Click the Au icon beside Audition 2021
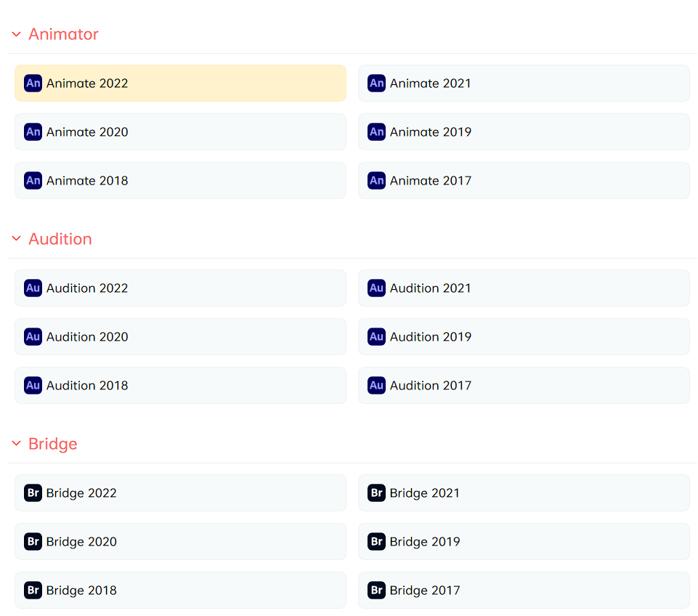 pyautogui.click(x=376, y=288)
